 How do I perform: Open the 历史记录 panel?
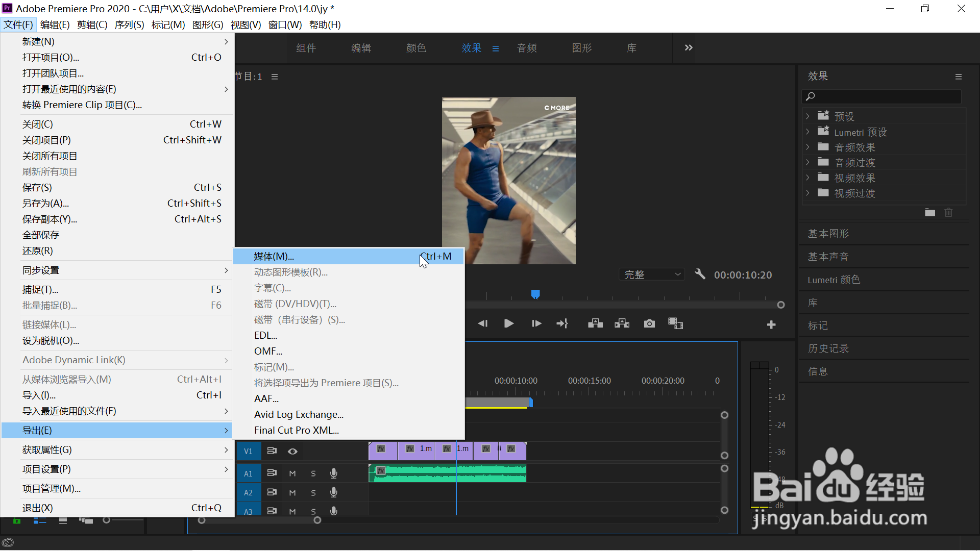828,348
